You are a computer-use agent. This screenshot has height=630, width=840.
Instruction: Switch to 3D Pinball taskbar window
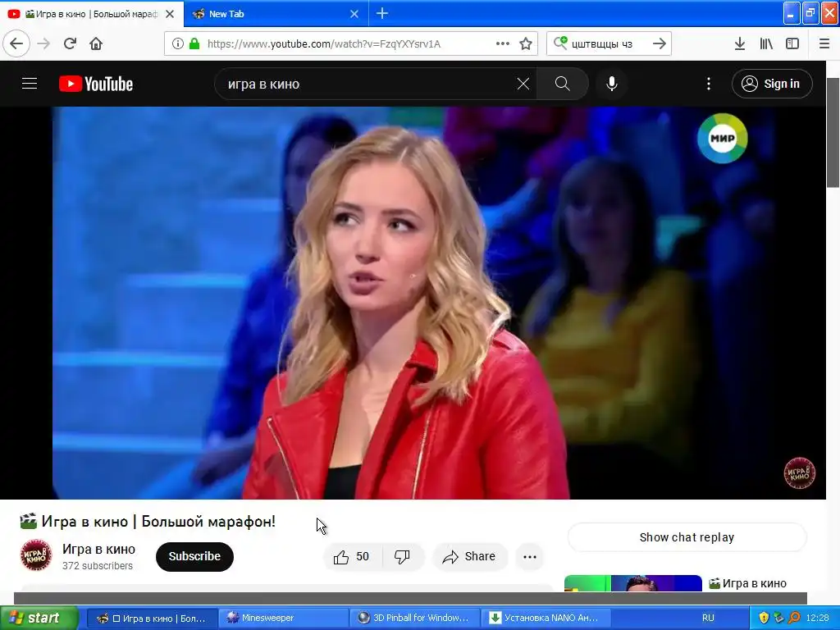[414, 618]
